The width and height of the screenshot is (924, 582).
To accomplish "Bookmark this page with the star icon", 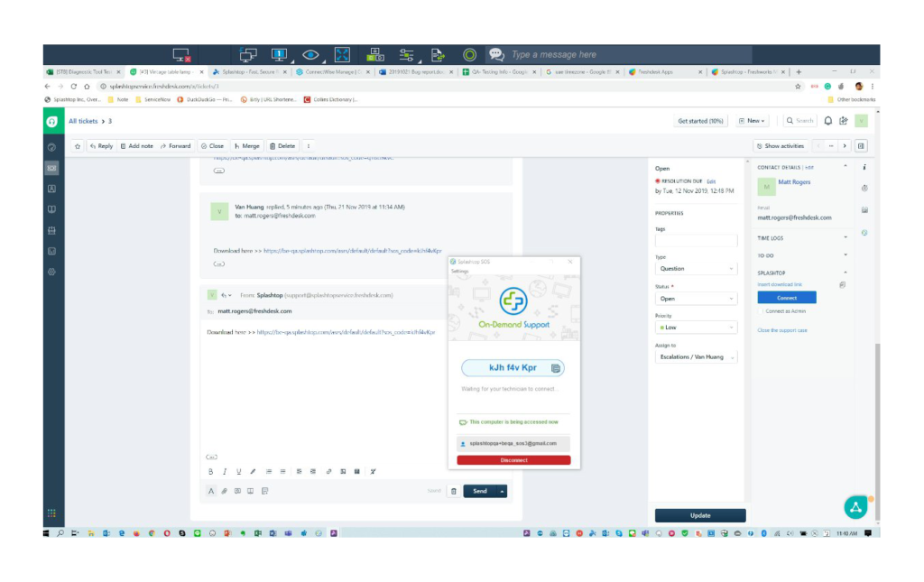I will pyautogui.click(x=798, y=87).
